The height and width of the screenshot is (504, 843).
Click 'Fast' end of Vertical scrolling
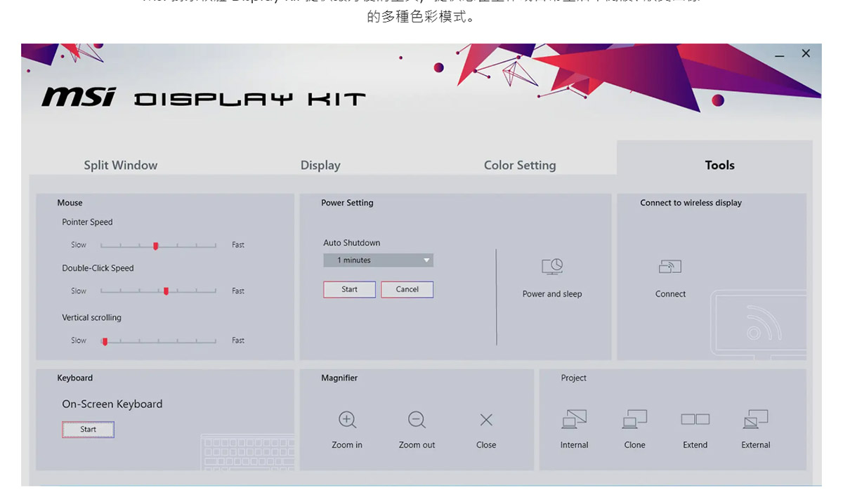point(238,340)
